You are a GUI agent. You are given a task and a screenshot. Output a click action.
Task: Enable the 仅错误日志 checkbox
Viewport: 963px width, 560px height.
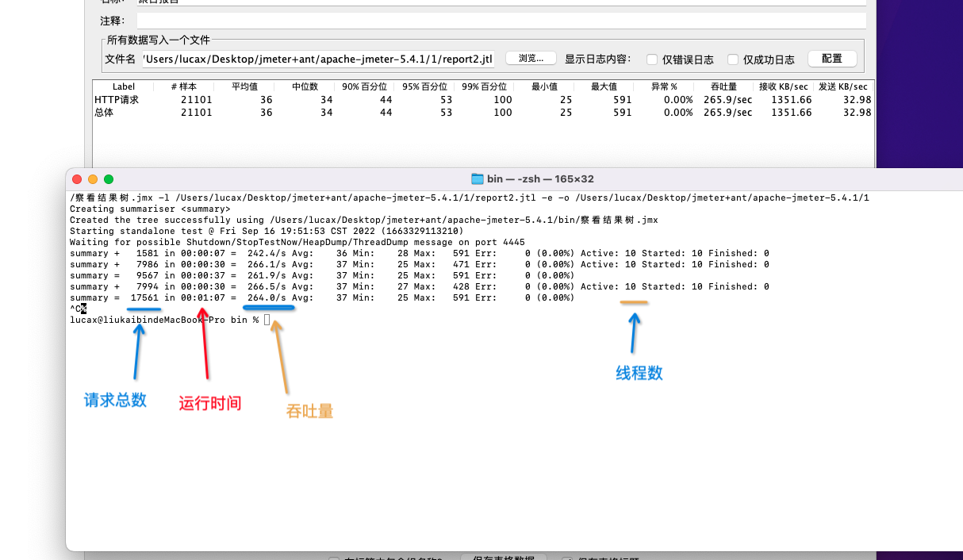(x=652, y=59)
